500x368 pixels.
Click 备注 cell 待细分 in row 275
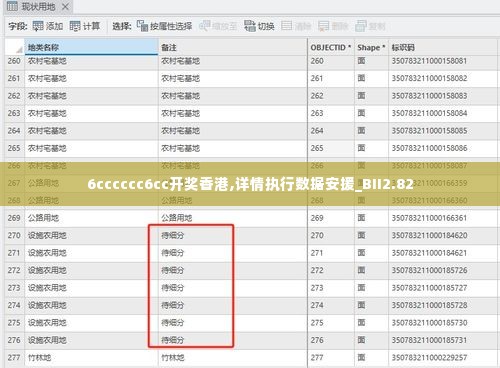(233, 323)
